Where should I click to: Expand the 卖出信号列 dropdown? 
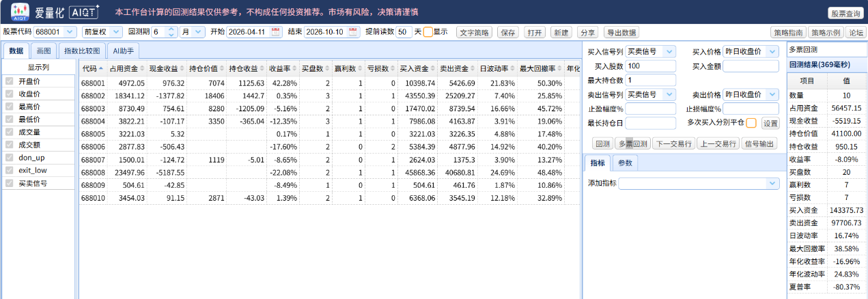669,94
